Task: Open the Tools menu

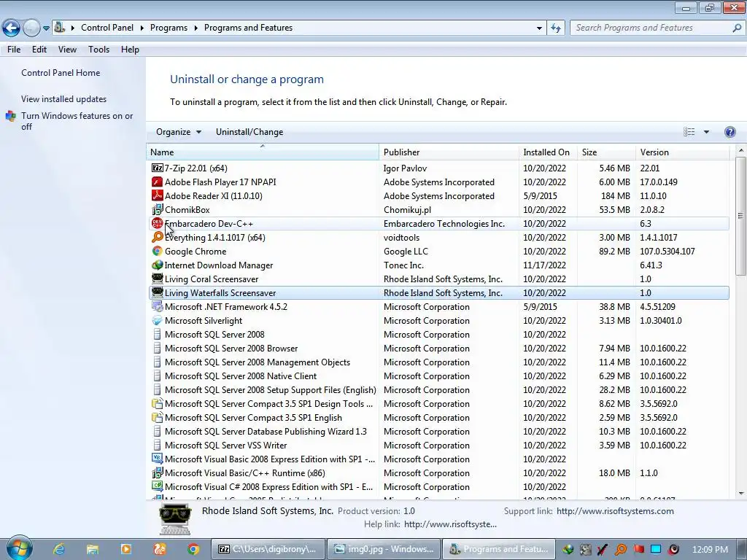Action: point(98,50)
